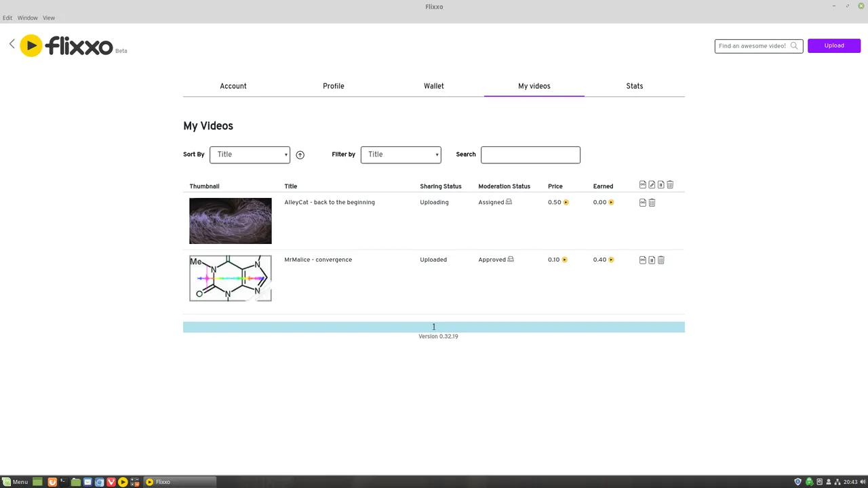This screenshot has height=488, width=868.
Task: Click the shield icon in the system tray
Action: 798,482
